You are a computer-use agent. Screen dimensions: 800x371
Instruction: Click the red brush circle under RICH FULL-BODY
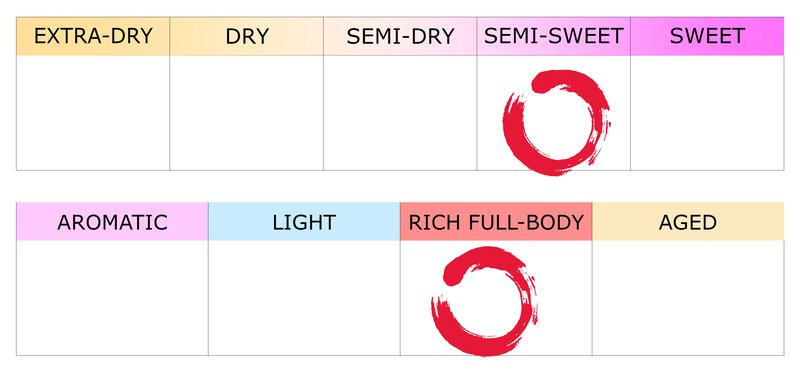pos(485,301)
